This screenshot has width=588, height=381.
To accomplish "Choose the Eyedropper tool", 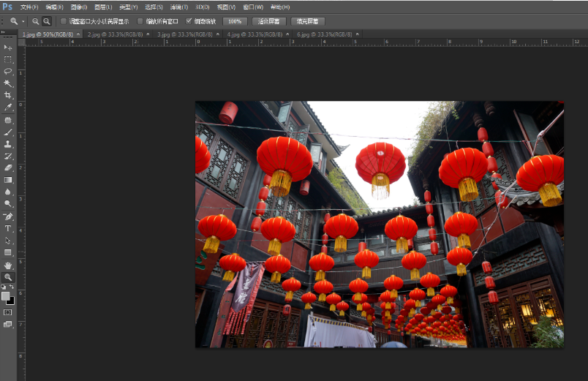I will tap(8, 107).
